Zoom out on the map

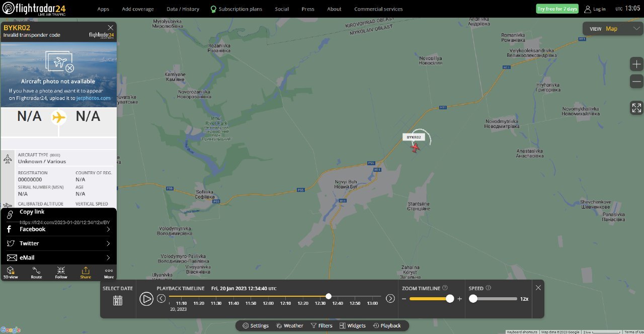click(637, 81)
